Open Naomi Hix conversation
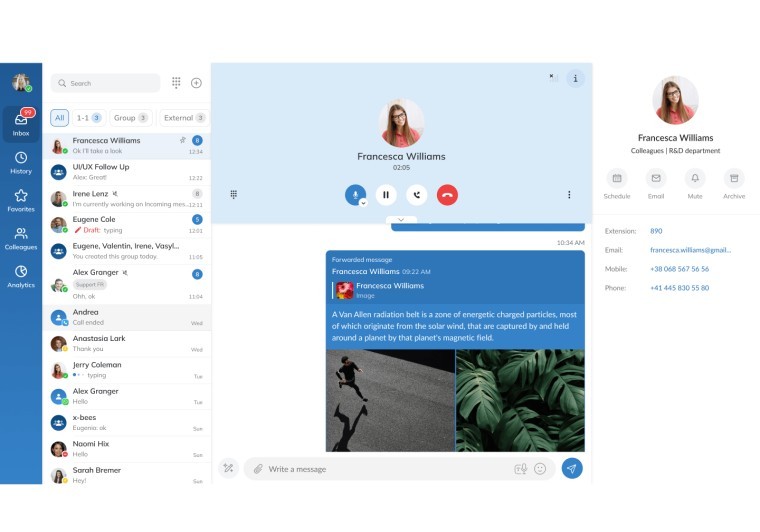This screenshot has height=532, width=760. tap(127, 449)
